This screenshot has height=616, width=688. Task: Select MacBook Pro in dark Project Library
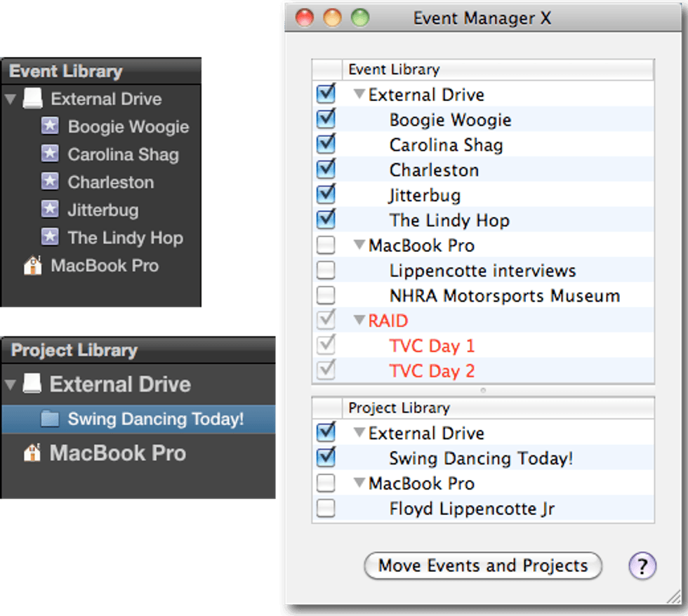(x=118, y=453)
